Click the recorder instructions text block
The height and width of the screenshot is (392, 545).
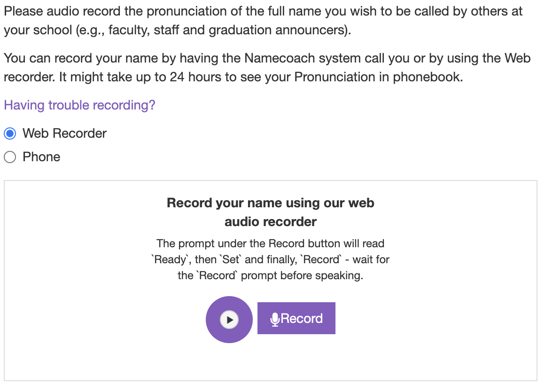click(271, 259)
